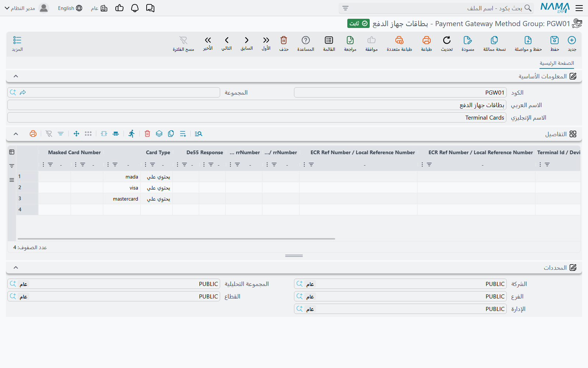Click the grid column chooser icon
The image size is (588, 368).
click(x=12, y=152)
